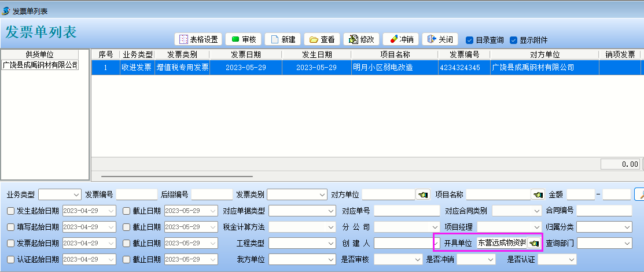Click the 关闭 close door icon
Image resolution: width=644 pixels, height=272 pixels.
pyautogui.click(x=431, y=39)
